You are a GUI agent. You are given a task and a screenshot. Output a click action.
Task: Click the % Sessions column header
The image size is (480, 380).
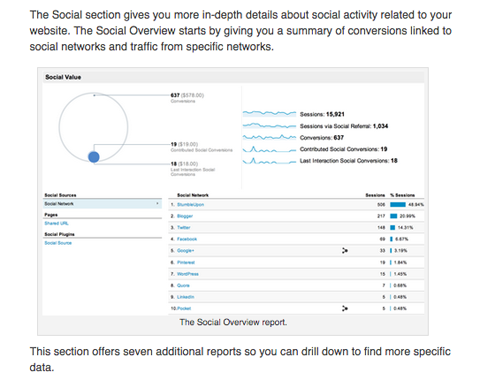pyautogui.click(x=402, y=195)
